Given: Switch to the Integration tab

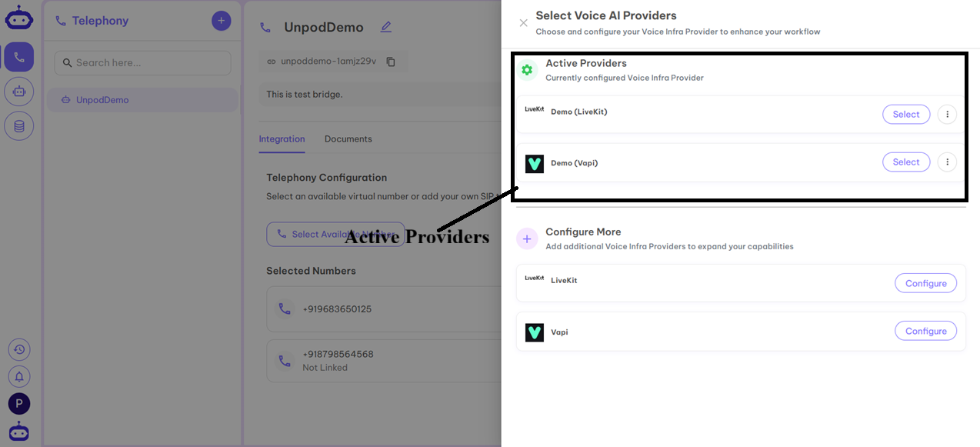Looking at the screenshot, I should pyautogui.click(x=282, y=139).
